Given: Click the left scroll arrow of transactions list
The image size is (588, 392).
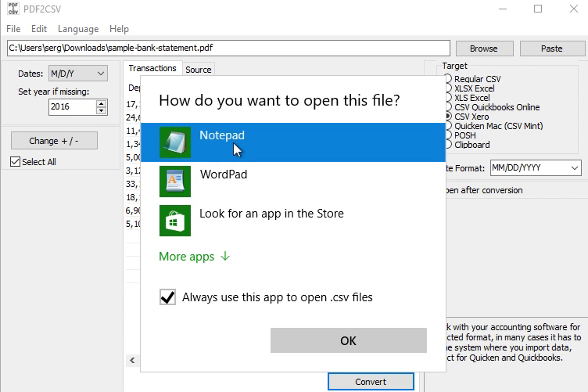Looking at the screenshot, I should 132,360.
